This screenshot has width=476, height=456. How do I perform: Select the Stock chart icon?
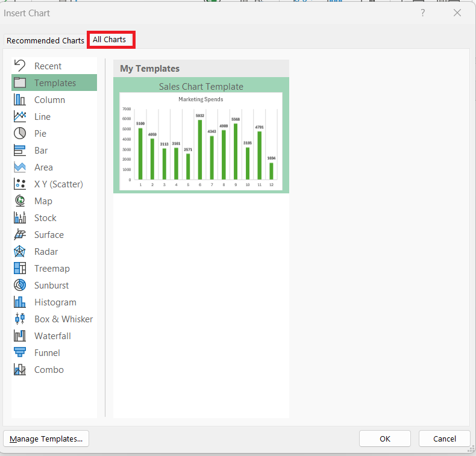coord(20,217)
